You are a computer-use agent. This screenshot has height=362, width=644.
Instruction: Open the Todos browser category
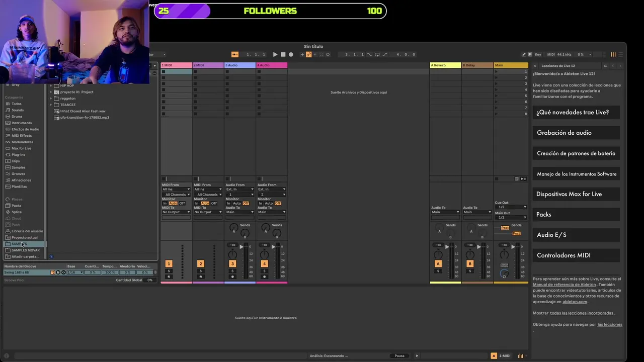pyautogui.click(x=16, y=104)
